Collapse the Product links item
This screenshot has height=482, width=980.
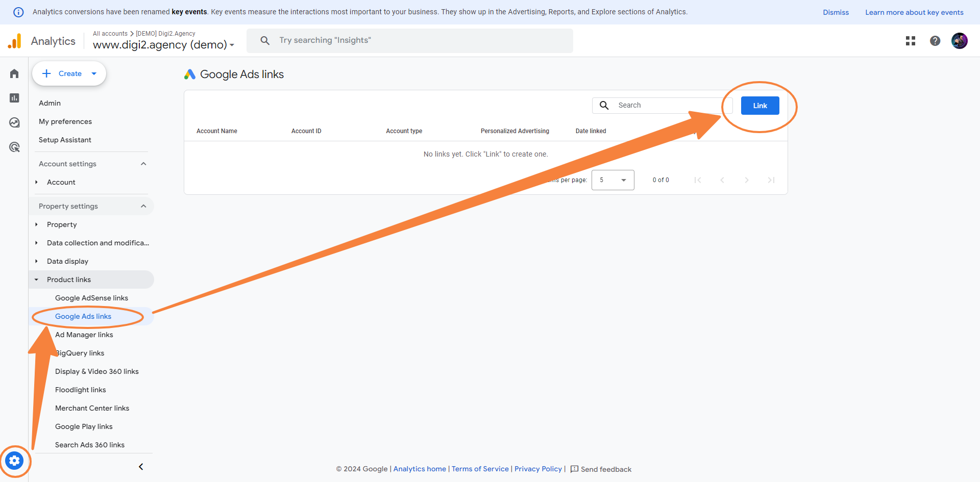tap(36, 280)
